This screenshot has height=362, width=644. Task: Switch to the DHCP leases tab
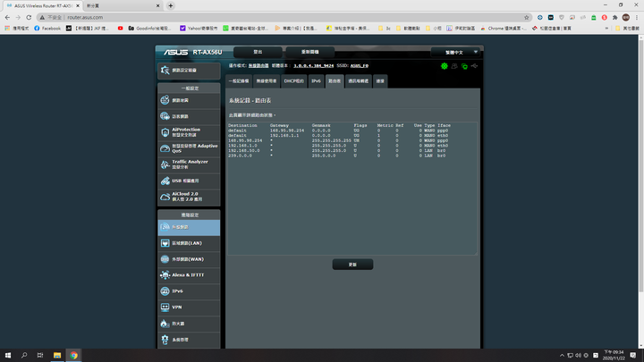294,81
